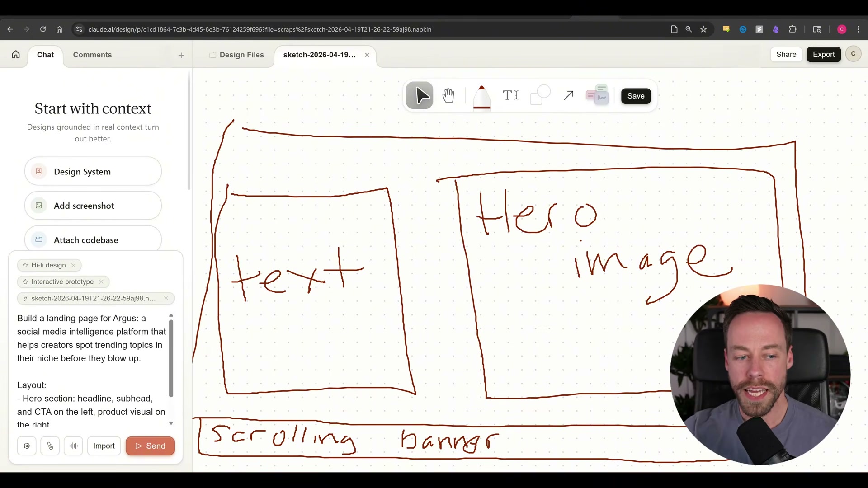Switch to the Comments tab
Image resolution: width=868 pixels, height=488 pixels.
(92, 55)
